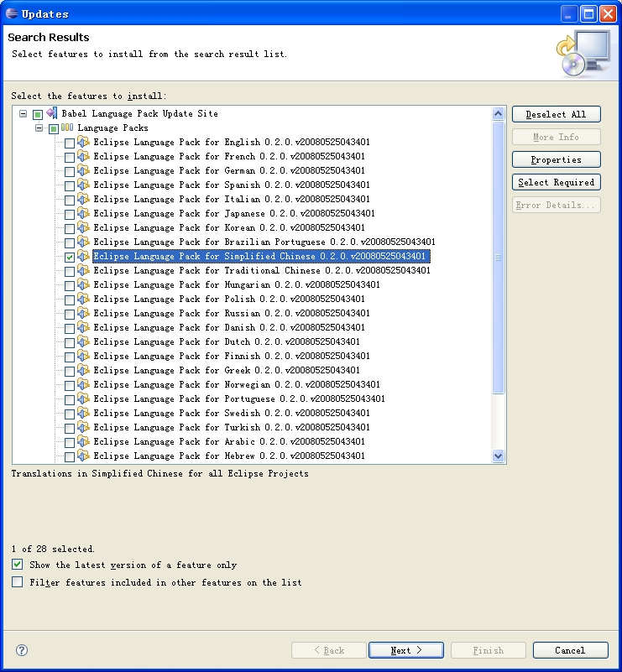This screenshot has height=672, width=622.
Task: Click the feature icon for Hungarian language pack
Action: (x=84, y=284)
